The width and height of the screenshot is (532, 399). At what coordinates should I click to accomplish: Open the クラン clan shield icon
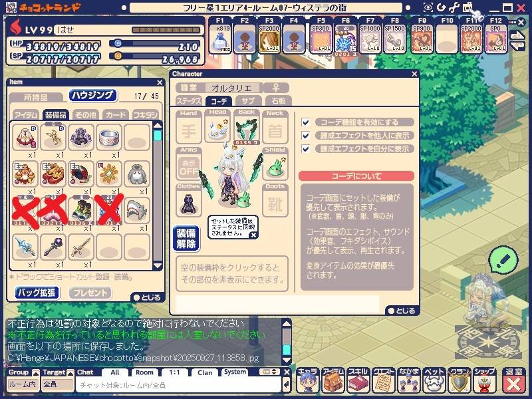459,380
